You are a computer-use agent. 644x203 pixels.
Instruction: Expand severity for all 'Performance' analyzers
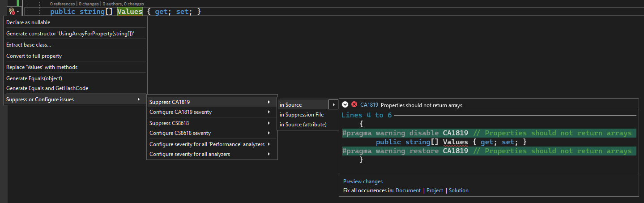coord(212,144)
